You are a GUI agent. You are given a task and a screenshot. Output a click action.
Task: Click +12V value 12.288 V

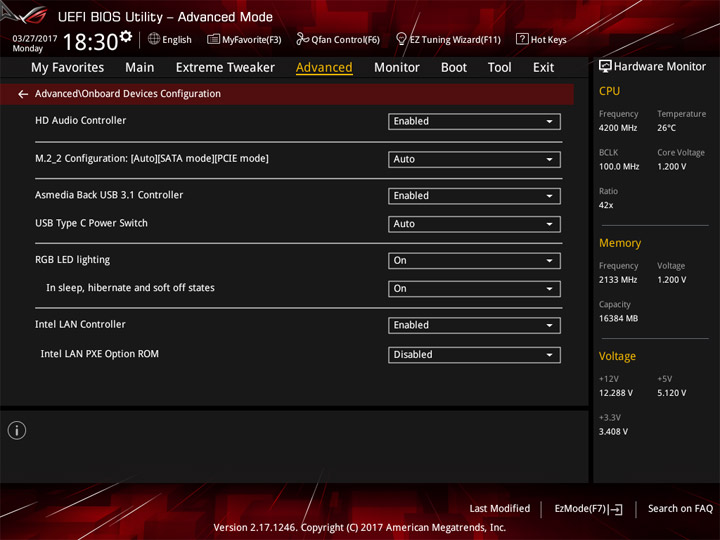pyautogui.click(x=616, y=393)
